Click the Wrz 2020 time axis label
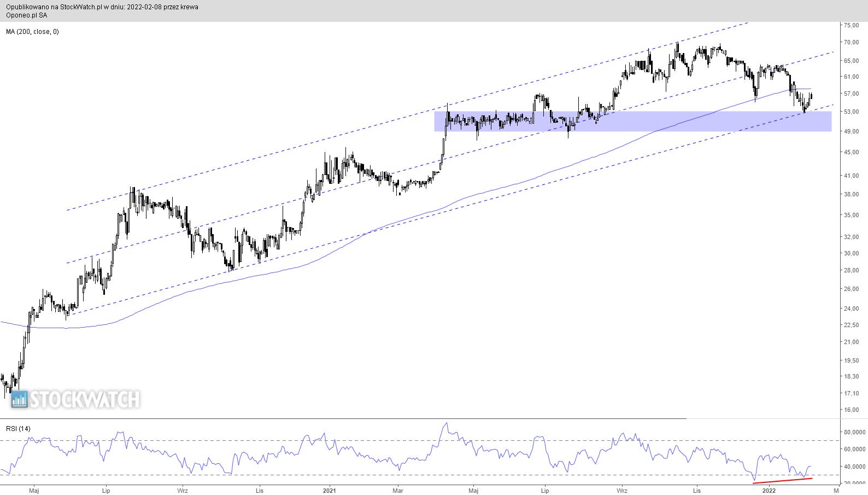868x495 pixels. [183, 491]
